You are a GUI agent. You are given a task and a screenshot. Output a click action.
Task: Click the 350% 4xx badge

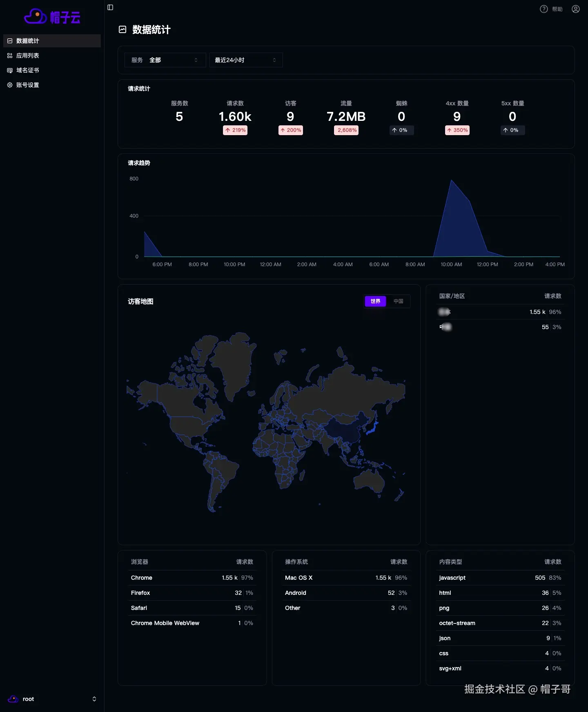[457, 130]
